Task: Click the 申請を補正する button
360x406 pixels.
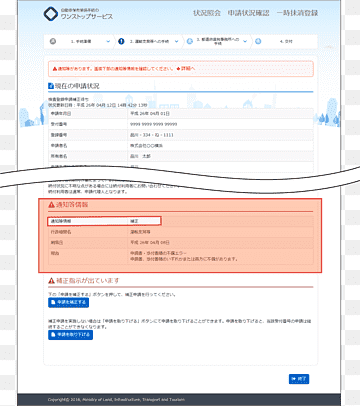Action: coord(68,302)
